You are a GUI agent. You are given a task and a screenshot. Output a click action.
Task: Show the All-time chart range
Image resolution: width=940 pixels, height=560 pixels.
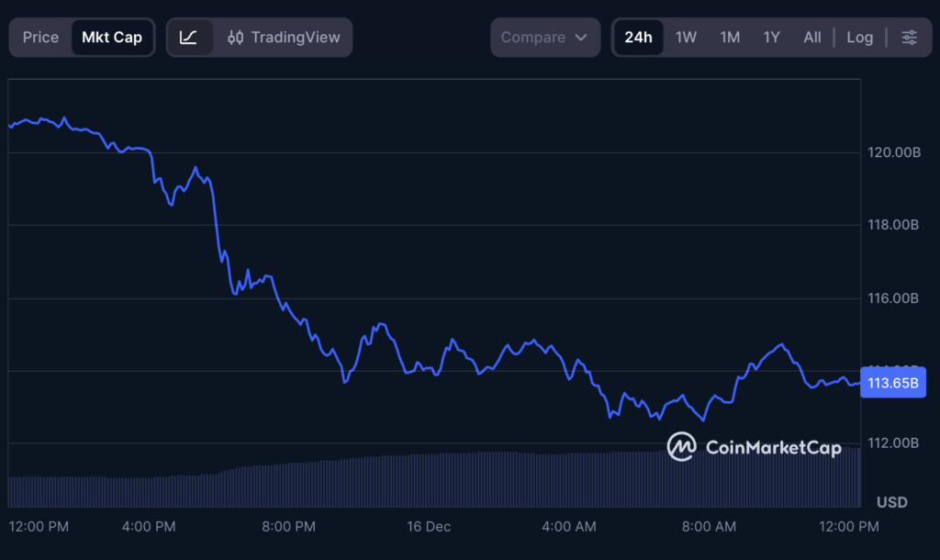(811, 37)
